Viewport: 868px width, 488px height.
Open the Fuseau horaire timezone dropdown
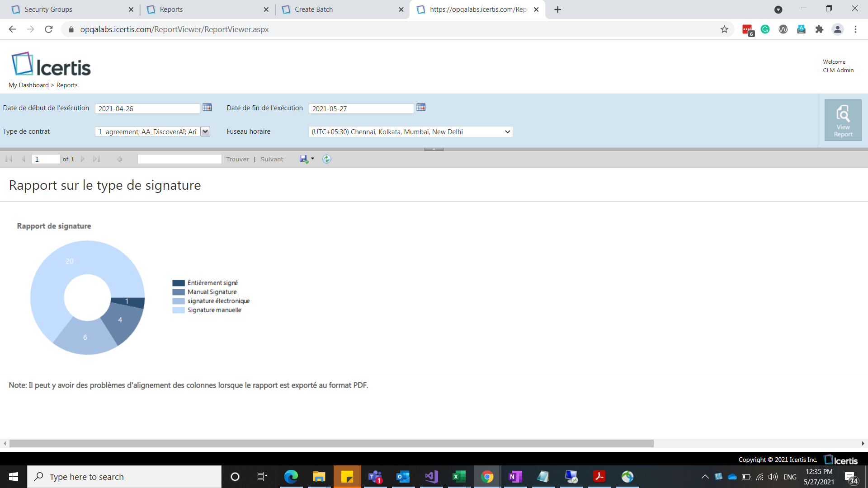(x=410, y=132)
